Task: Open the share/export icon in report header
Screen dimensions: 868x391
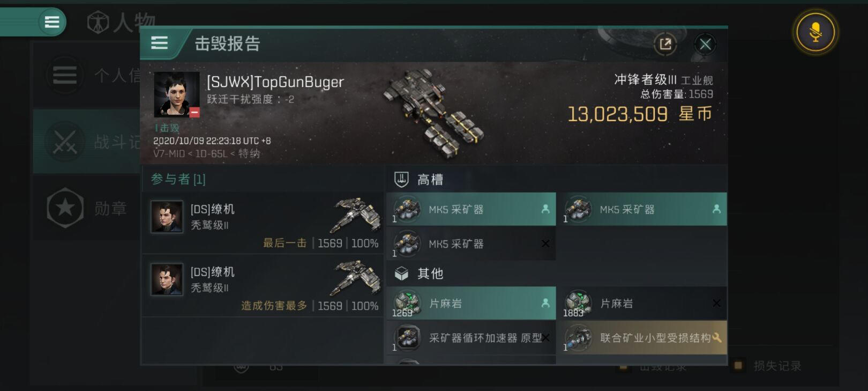Action: tap(665, 44)
